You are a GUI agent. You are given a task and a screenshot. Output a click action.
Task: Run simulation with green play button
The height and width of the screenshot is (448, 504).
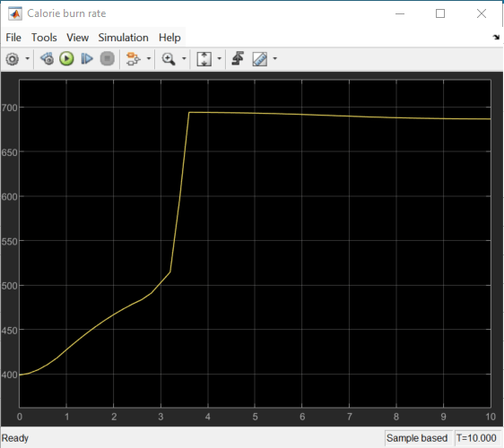66,59
